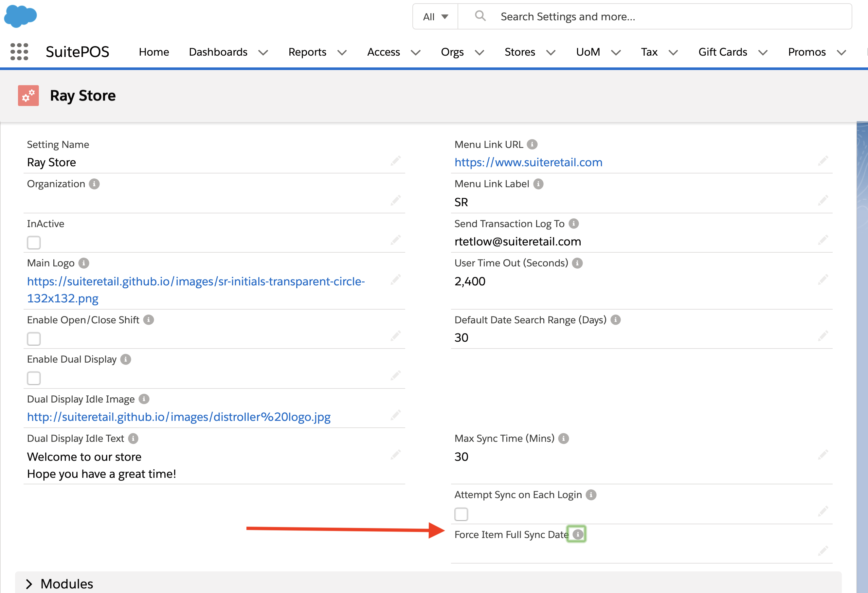Click info icon beside Organization label

pos(94,184)
